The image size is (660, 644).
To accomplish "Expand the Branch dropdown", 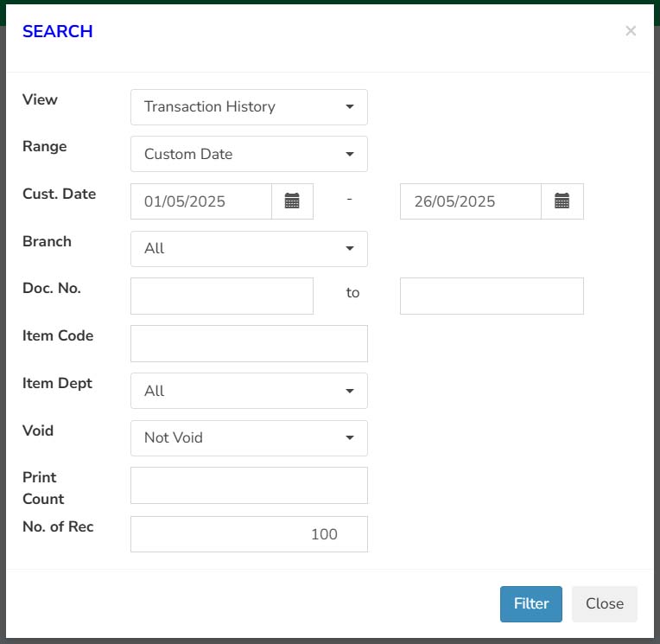I will pyautogui.click(x=249, y=249).
